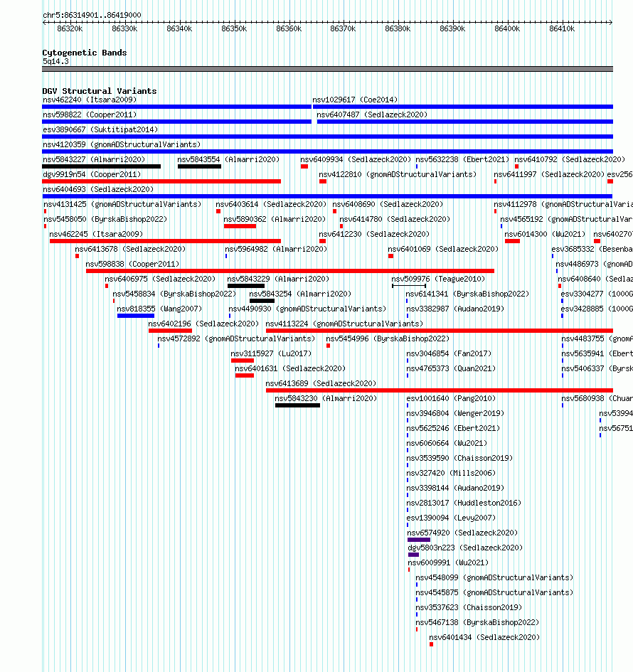Open nsv4120359 (gnomADStructuralVariants) entry
This screenshot has height=672, width=633.
(x=122, y=144)
